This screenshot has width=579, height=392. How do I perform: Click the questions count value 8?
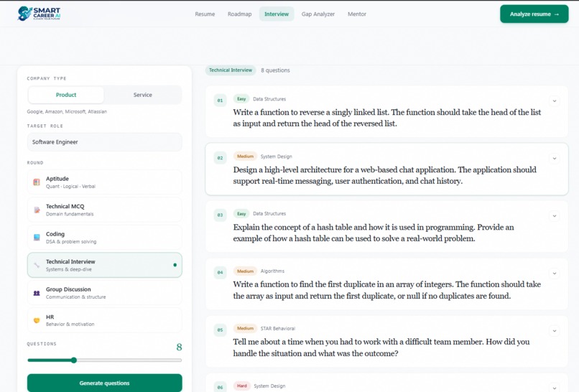coord(179,347)
